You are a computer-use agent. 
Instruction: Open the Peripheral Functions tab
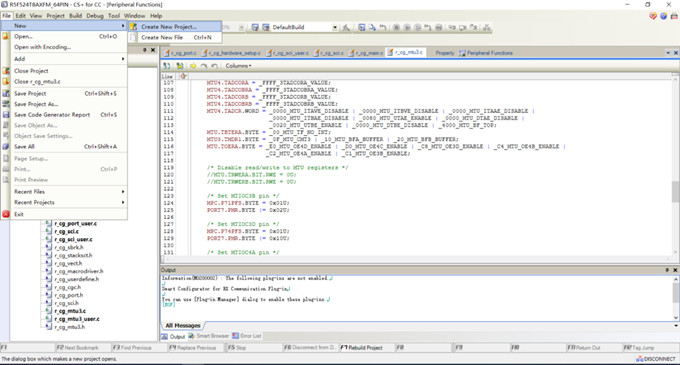coord(486,53)
